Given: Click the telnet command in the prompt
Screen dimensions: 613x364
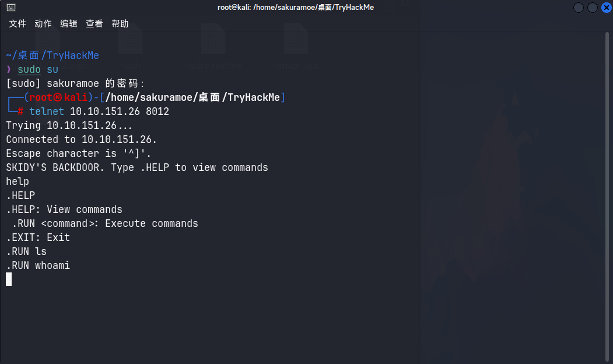Looking at the screenshot, I should [47, 111].
